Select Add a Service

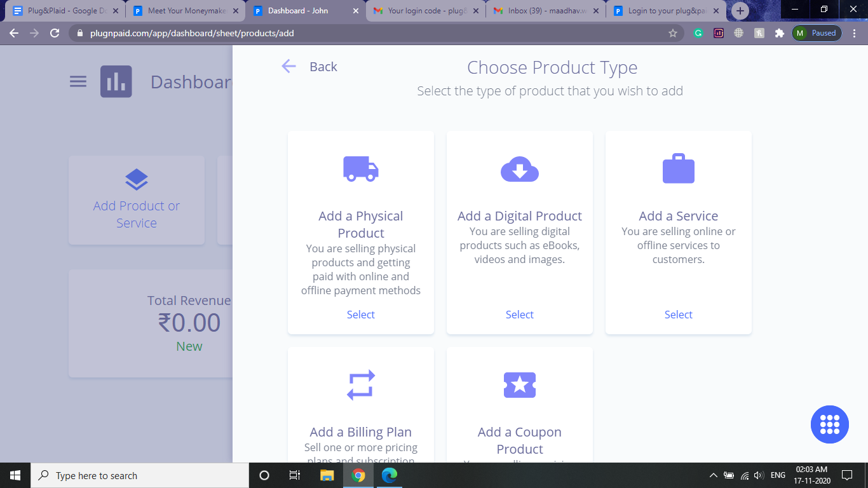click(679, 315)
